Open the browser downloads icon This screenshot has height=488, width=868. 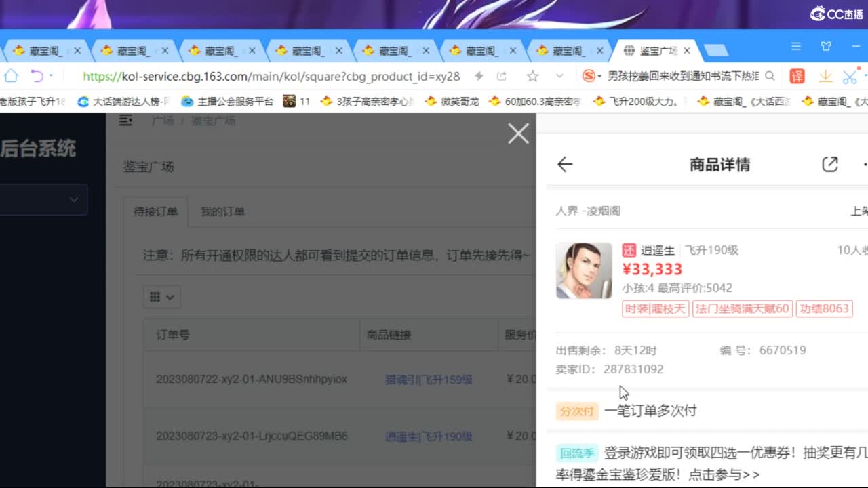pos(825,76)
